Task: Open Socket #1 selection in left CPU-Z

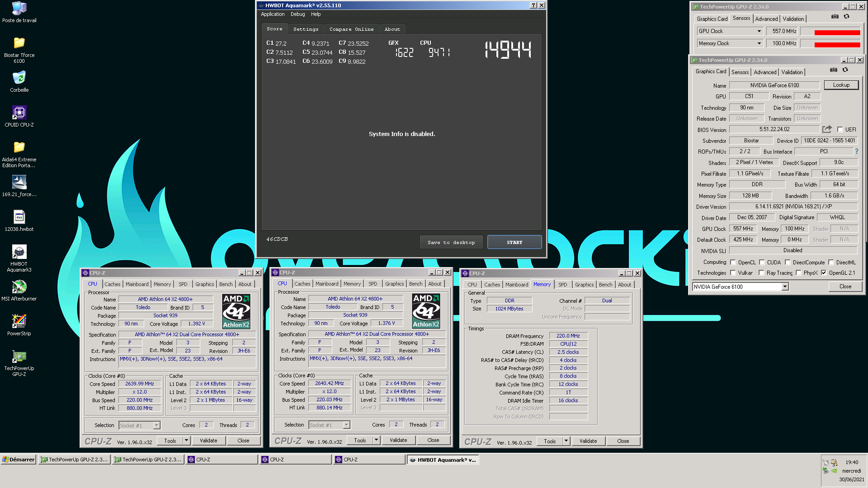Action: point(139,426)
